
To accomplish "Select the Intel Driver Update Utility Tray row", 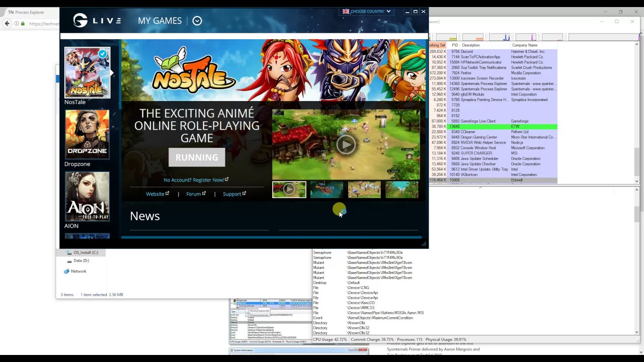I will click(493, 169).
